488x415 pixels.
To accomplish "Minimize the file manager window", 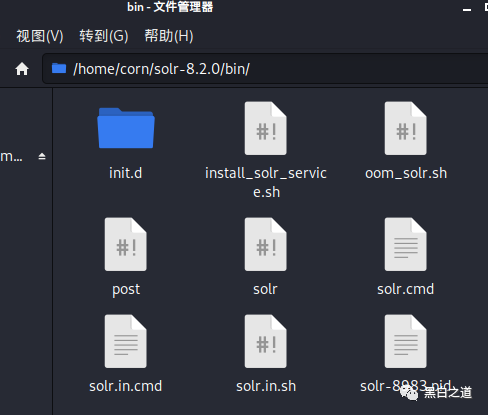I will (x=467, y=9).
